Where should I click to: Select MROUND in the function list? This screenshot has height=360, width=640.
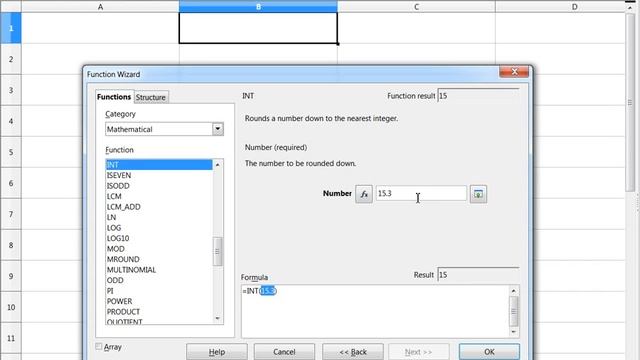tap(159, 259)
